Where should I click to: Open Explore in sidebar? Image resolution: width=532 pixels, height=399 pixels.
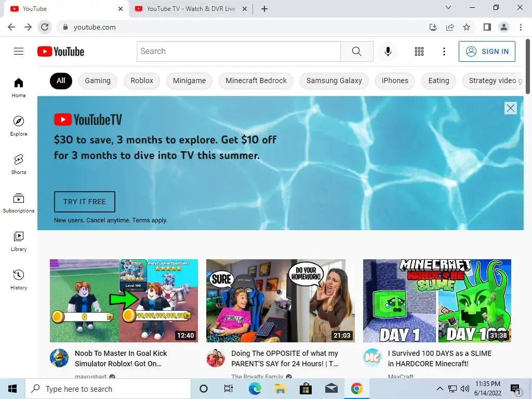(x=19, y=126)
